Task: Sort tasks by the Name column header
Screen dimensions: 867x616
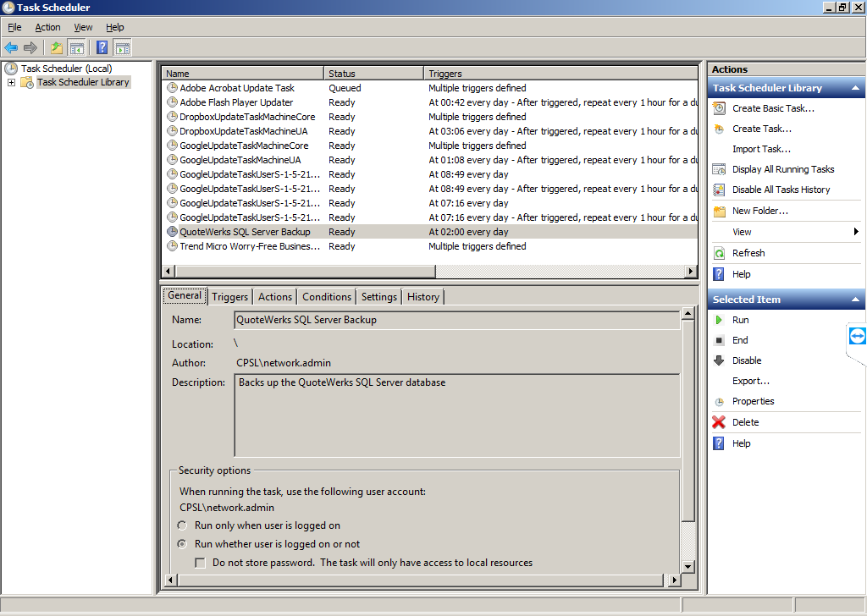Action: pyautogui.click(x=243, y=74)
